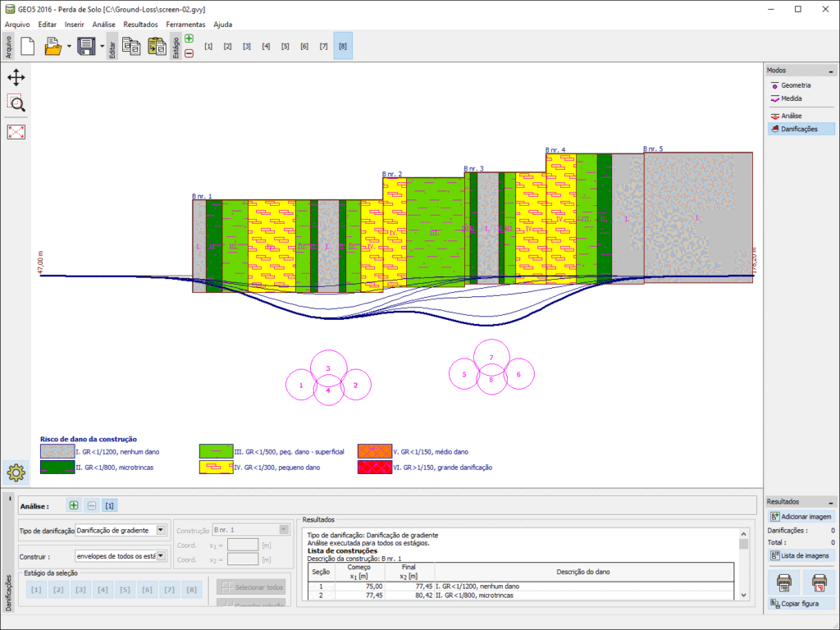Image resolution: width=840 pixels, height=630 pixels.
Task: Select Danificações mode
Action: (x=801, y=129)
